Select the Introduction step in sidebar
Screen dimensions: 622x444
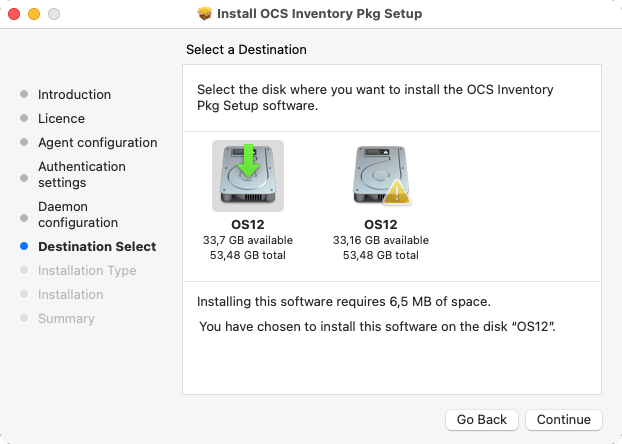click(x=74, y=94)
